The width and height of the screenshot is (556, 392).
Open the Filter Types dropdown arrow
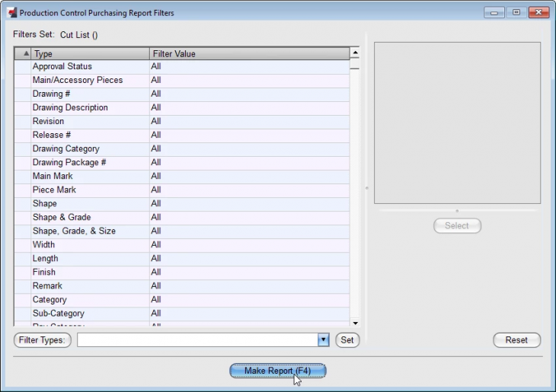tap(323, 340)
